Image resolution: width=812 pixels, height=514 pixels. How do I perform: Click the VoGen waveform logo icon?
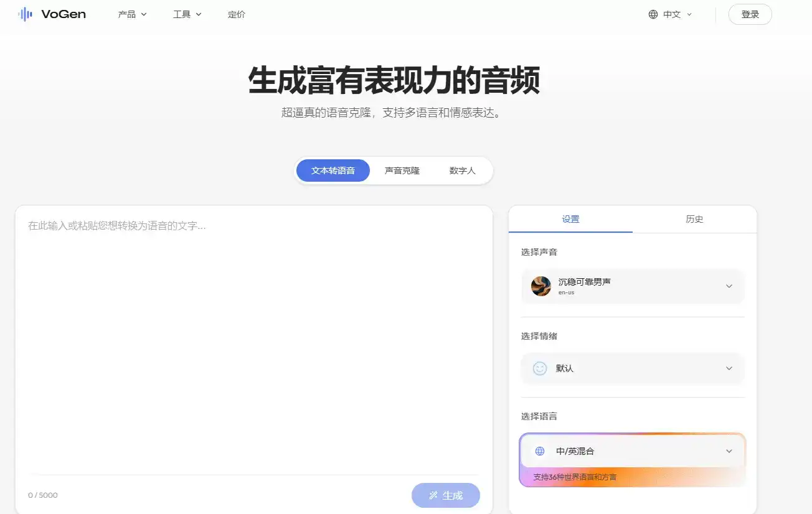click(x=25, y=14)
